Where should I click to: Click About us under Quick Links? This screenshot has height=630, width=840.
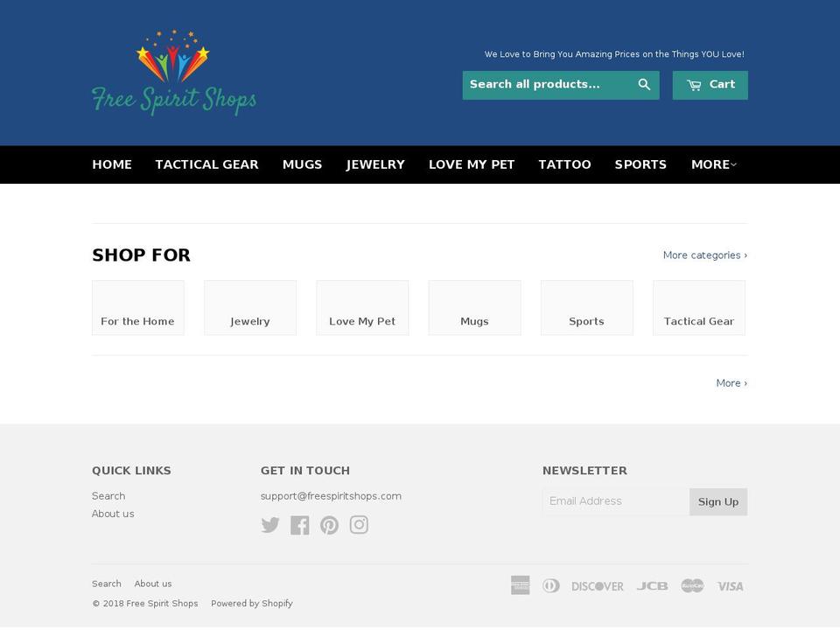click(x=113, y=514)
